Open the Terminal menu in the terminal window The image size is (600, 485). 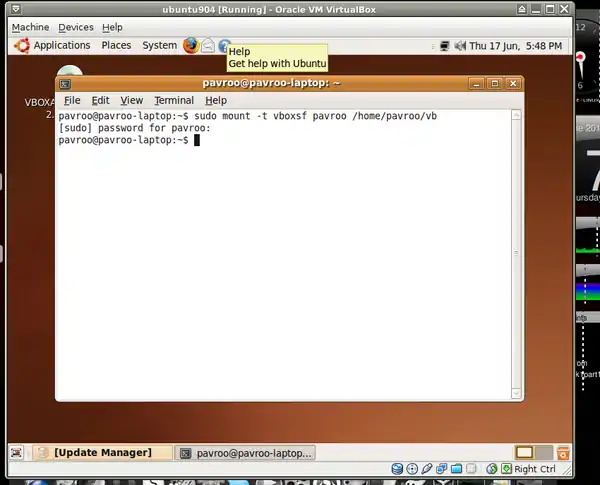coord(174,100)
